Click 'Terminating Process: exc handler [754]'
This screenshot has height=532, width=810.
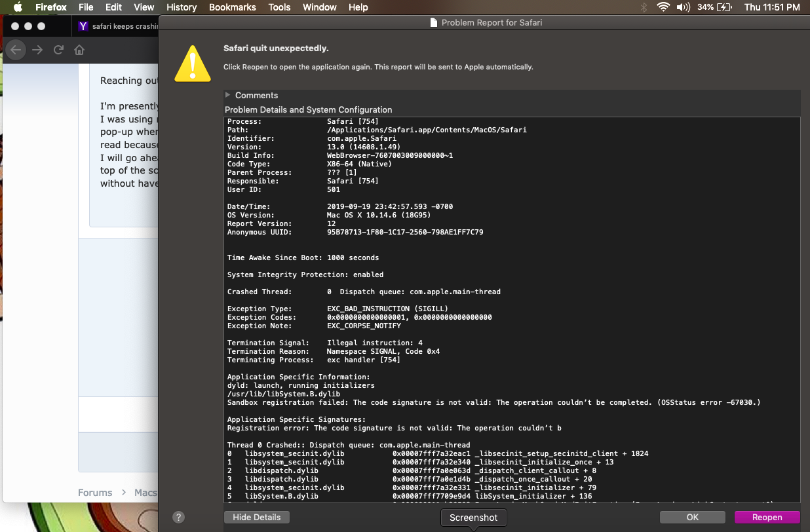click(x=314, y=360)
